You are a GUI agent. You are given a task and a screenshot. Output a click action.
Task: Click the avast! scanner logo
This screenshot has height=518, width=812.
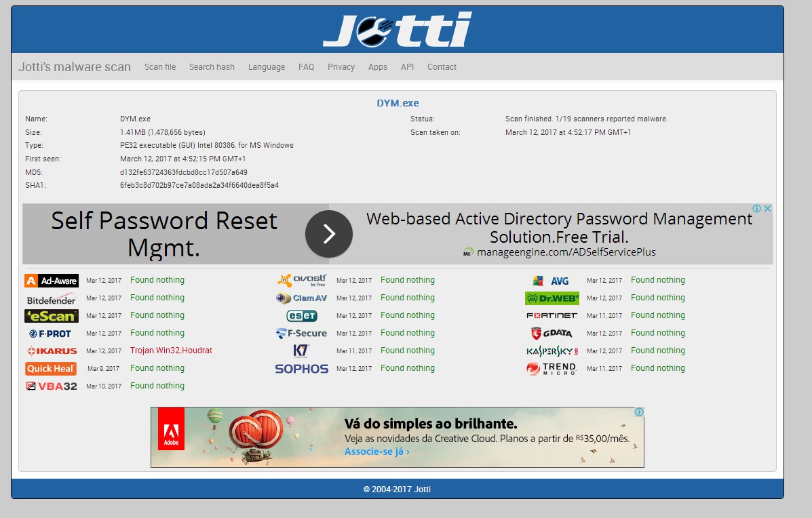(302, 281)
